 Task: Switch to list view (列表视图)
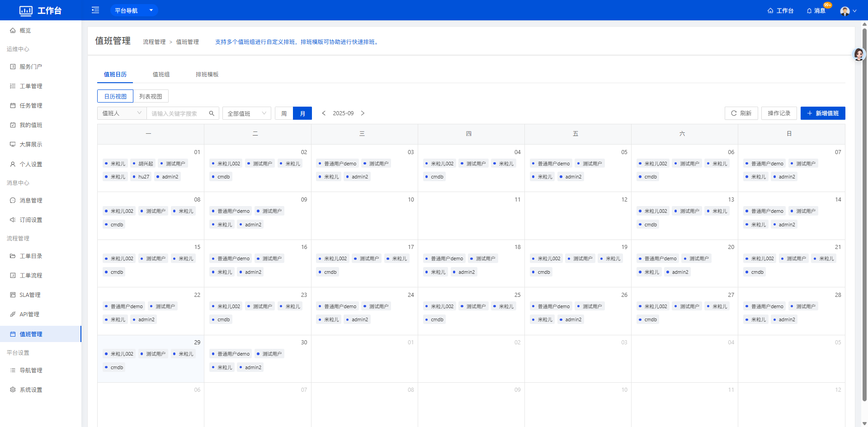click(x=151, y=96)
